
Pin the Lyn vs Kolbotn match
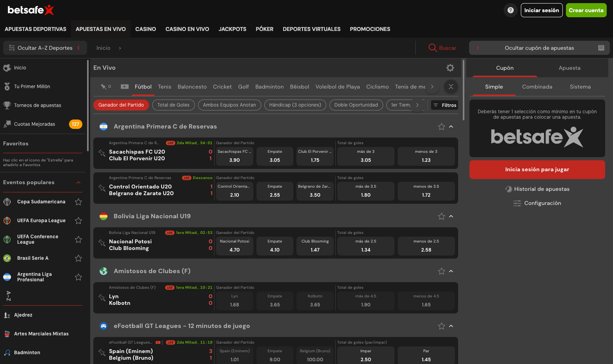[102, 298]
